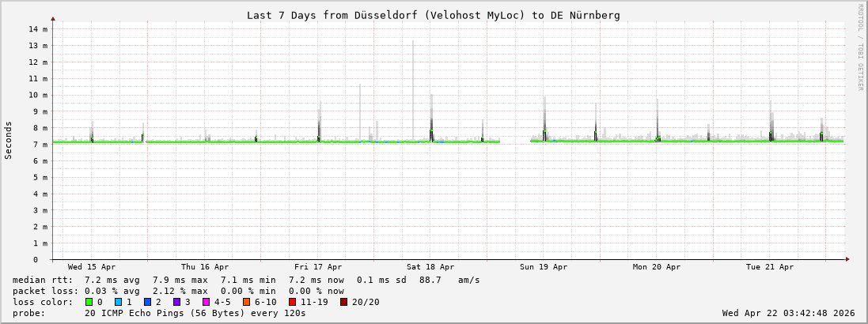Click the timestamp Wed Apr 22 03:42:48 2026

(x=789, y=313)
